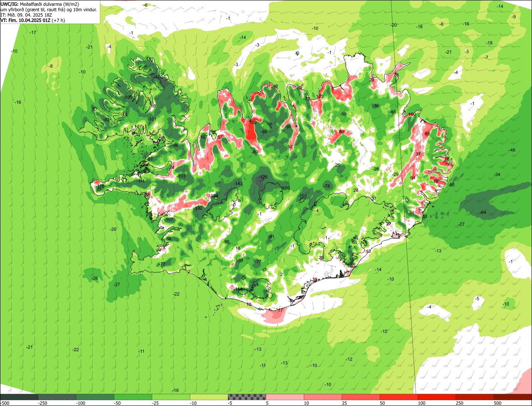Click the -59 value on the map

coord(343,114)
